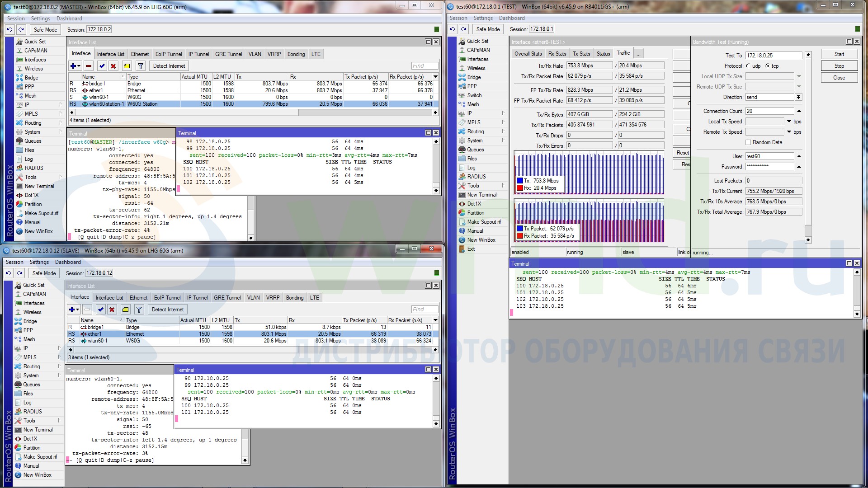The height and width of the screenshot is (488, 868).
Task: Switch to Bonding tab in SLAVE Interface List
Action: coord(295,298)
